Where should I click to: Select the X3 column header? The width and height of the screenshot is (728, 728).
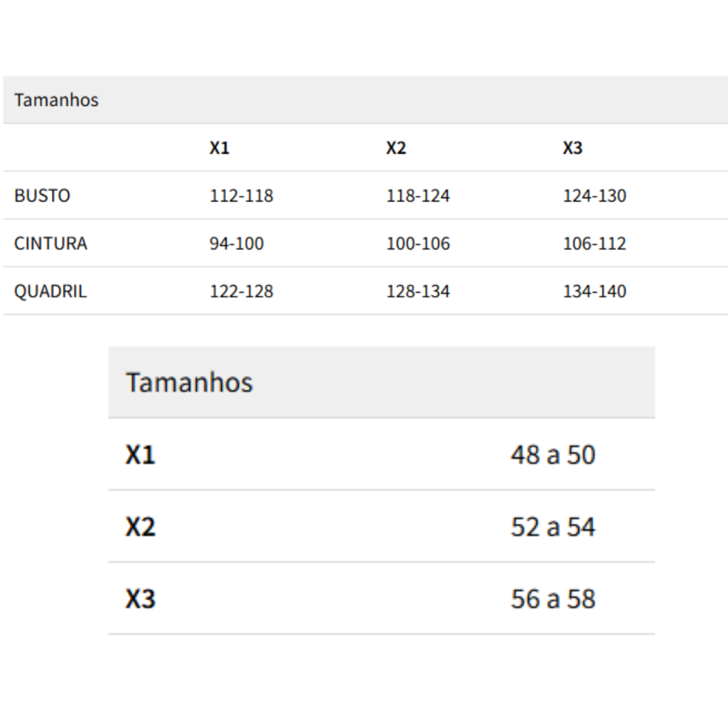tap(572, 148)
